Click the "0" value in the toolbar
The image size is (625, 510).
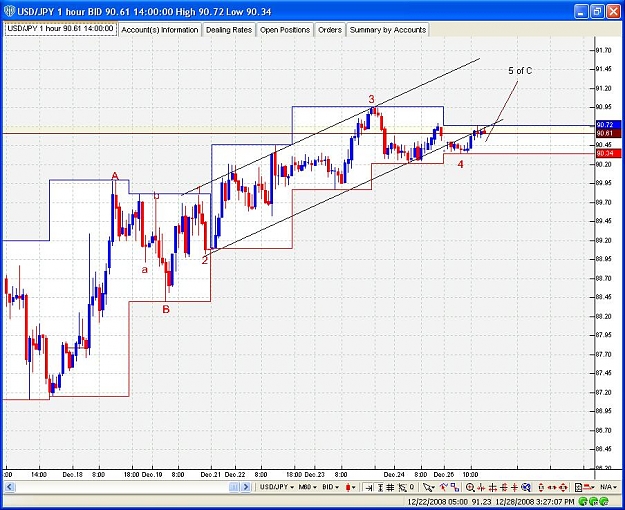[412, 487]
